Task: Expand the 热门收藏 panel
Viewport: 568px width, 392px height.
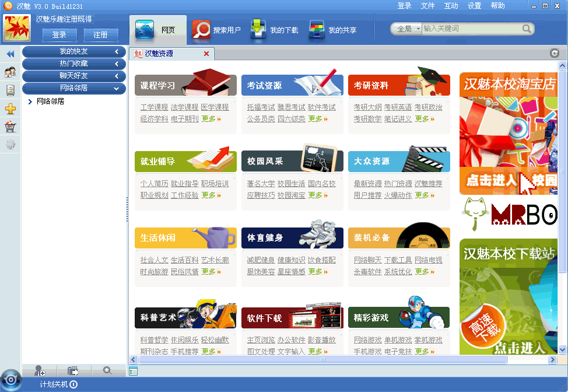Action: [74, 64]
